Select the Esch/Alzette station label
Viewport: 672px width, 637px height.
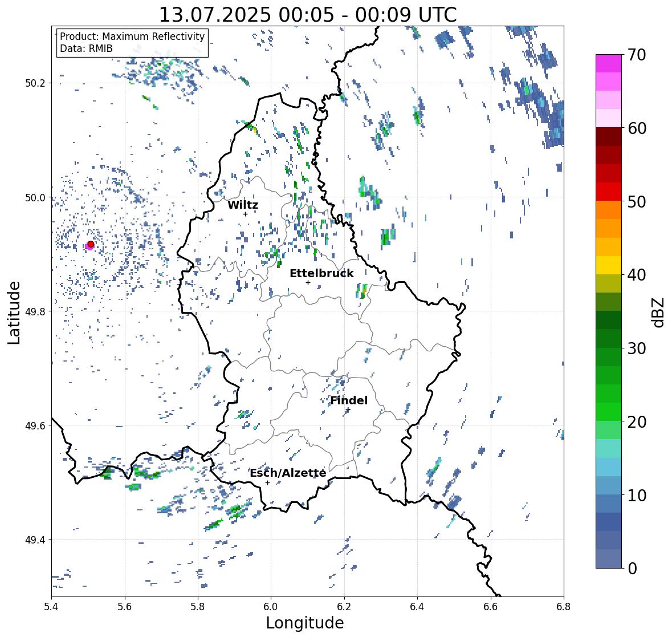point(288,473)
